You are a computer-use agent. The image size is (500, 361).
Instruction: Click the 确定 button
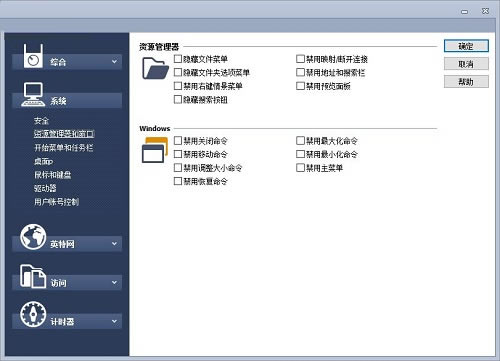coord(466,46)
